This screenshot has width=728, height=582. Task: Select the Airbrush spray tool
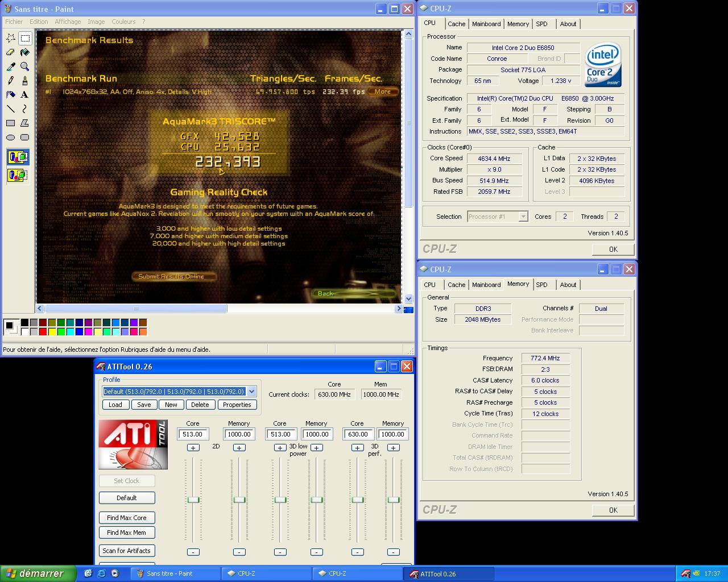(x=11, y=95)
